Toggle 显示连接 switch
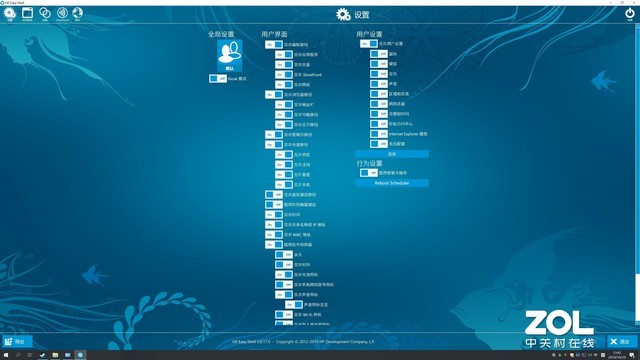 click(284, 64)
